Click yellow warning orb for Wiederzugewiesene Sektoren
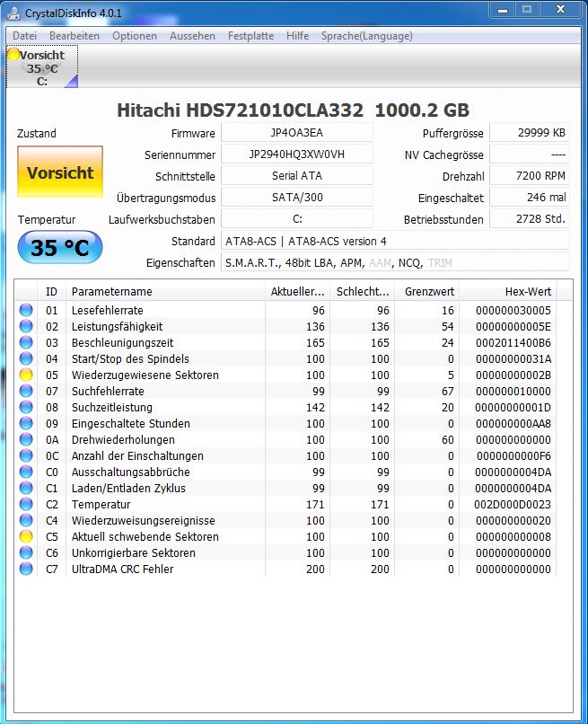The width and height of the screenshot is (588, 724). tap(26, 375)
